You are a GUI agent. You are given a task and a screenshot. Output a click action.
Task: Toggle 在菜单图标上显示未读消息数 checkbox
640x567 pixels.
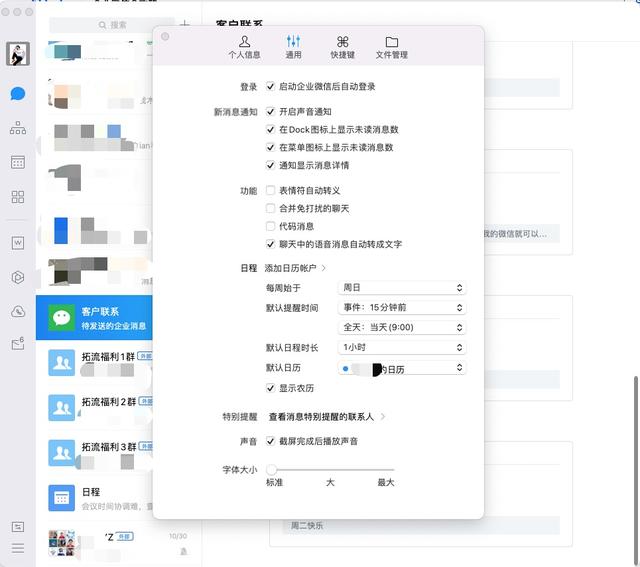tap(270, 147)
